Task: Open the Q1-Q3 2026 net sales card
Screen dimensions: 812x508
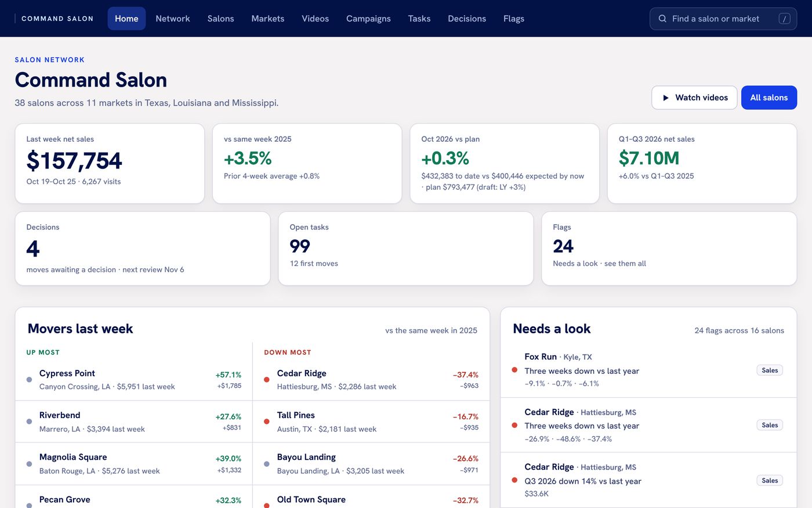Action: 702,163
